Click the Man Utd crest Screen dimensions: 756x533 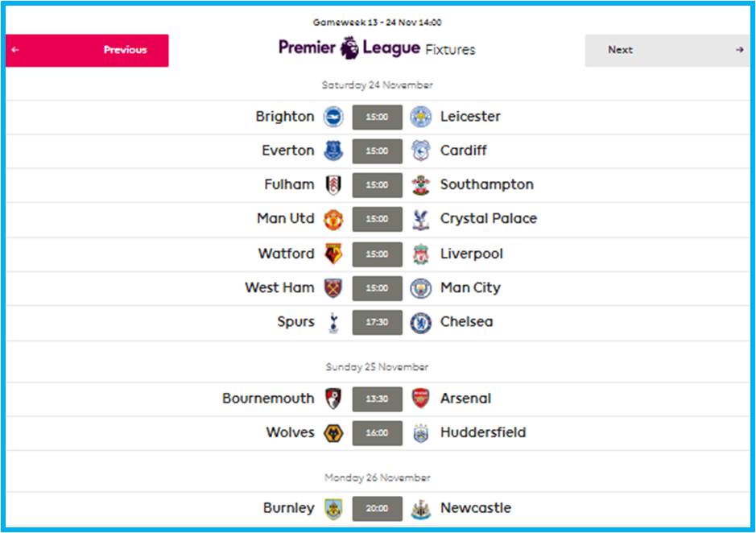333,220
